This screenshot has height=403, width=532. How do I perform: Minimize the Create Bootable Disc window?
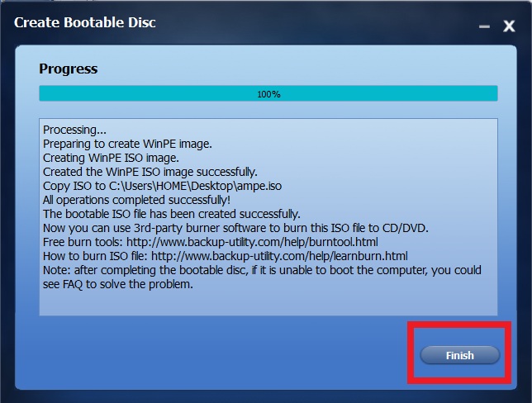point(484,26)
